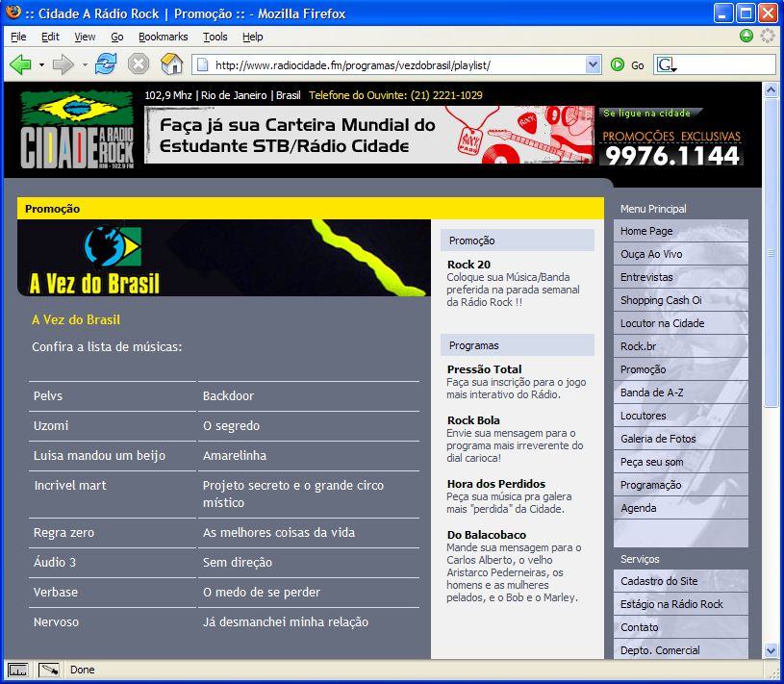Image resolution: width=784 pixels, height=684 pixels.
Task: Open the Bookmarks menu
Action: (163, 37)
